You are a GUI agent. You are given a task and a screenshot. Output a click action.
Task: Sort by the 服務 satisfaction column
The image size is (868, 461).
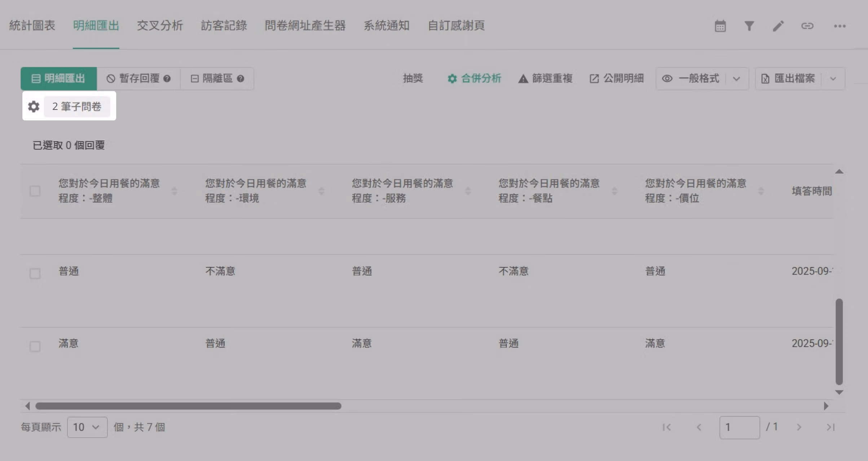click(x=468, y=191)
